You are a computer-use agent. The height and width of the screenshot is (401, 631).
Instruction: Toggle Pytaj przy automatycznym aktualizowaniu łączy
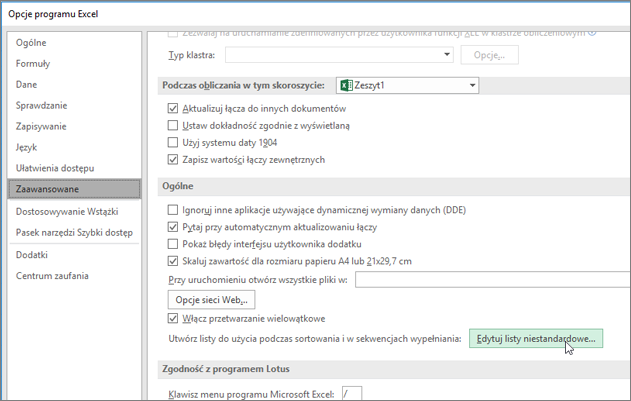tap(173, 227)
